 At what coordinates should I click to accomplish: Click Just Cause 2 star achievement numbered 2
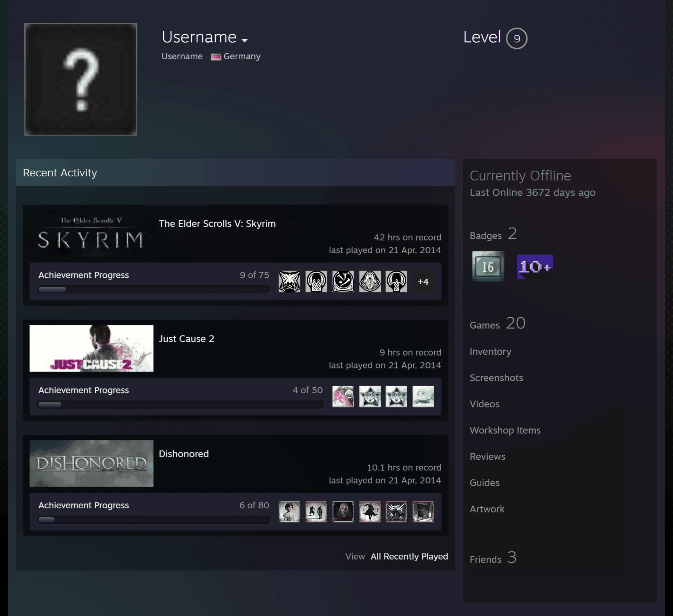click(x=370, y=397)
